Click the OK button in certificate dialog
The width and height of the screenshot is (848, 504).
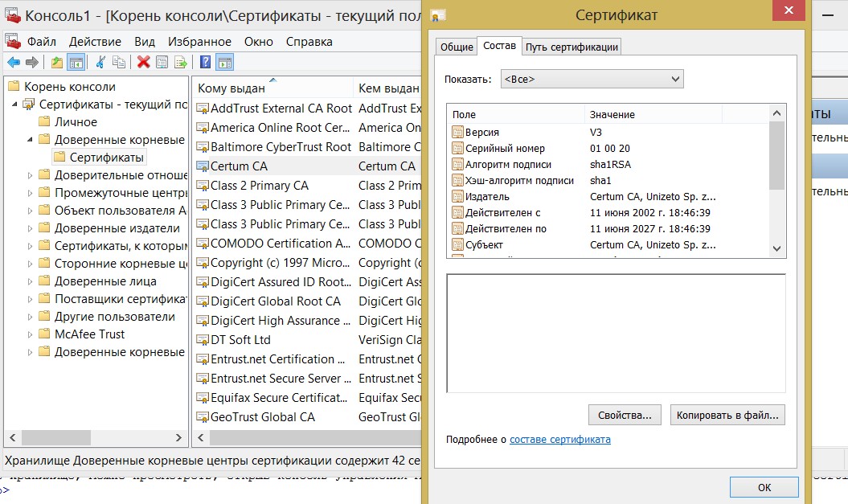764,487
